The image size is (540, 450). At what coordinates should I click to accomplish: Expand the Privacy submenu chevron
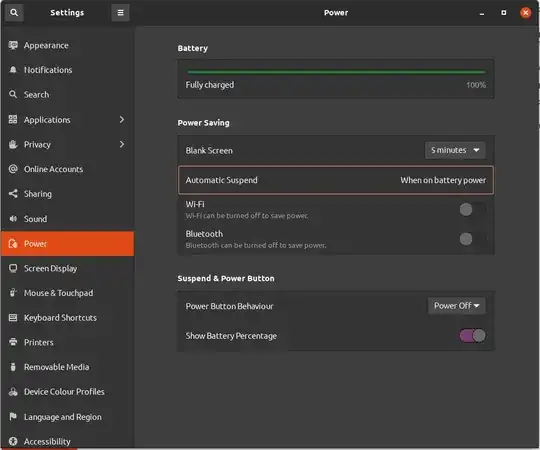(x=122, y=144)
